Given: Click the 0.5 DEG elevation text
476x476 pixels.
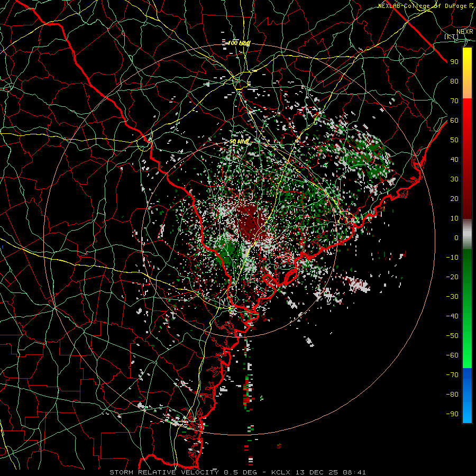Looking at the screenshot, I should [x=241, y=472].
